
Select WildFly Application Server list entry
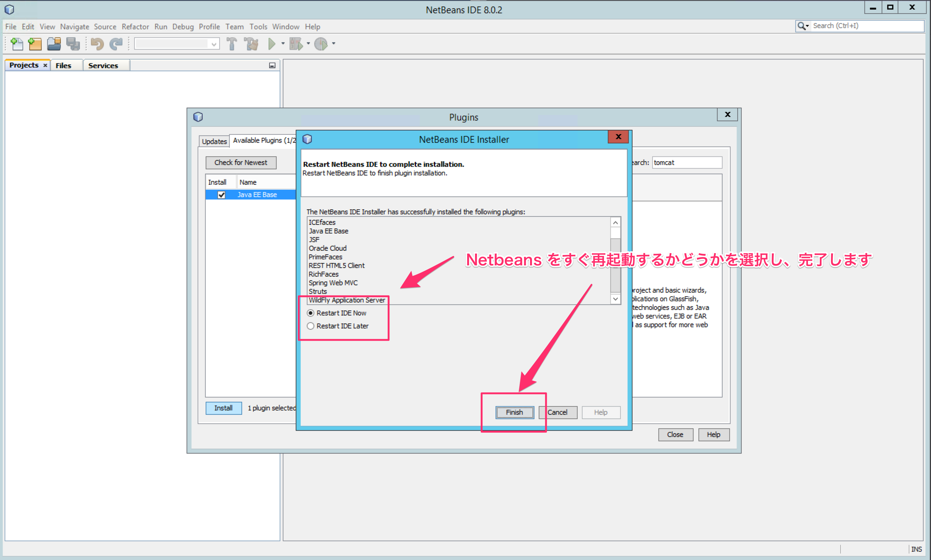[347, 300]
